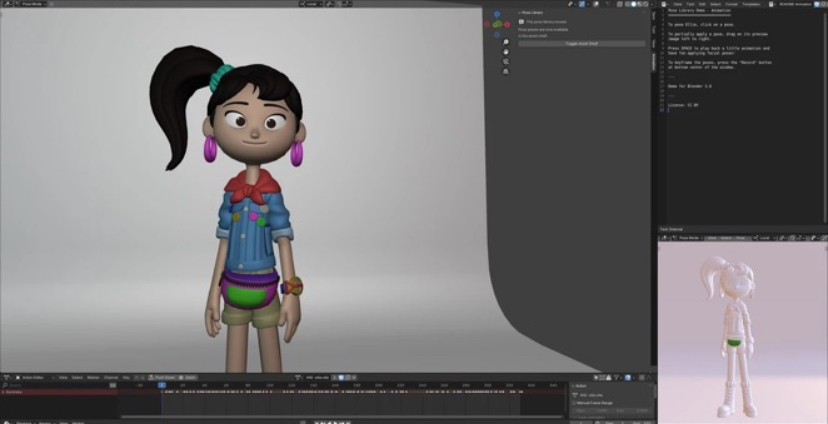
Task: Open the Format menu in the text editor
Action: [731, 4]
